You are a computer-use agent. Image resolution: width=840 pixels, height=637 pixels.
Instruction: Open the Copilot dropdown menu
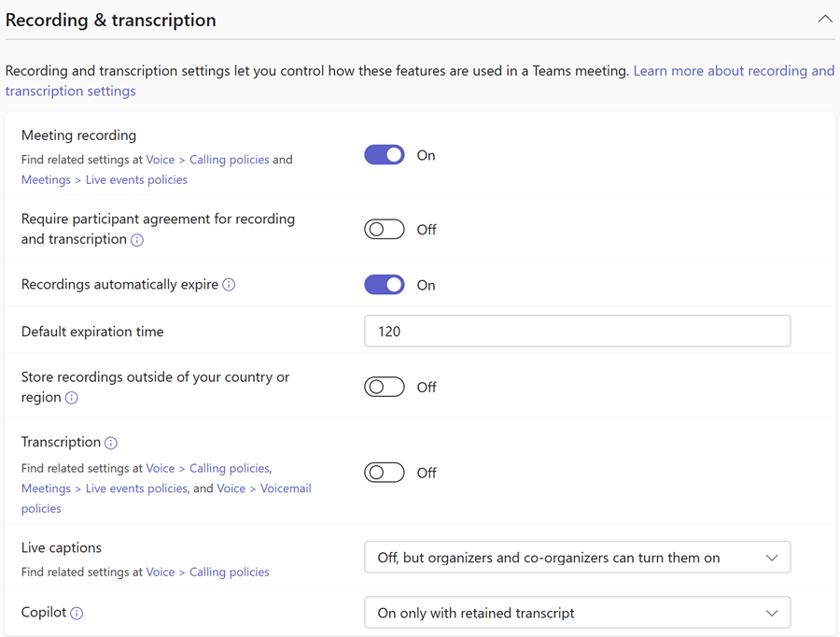577,613
